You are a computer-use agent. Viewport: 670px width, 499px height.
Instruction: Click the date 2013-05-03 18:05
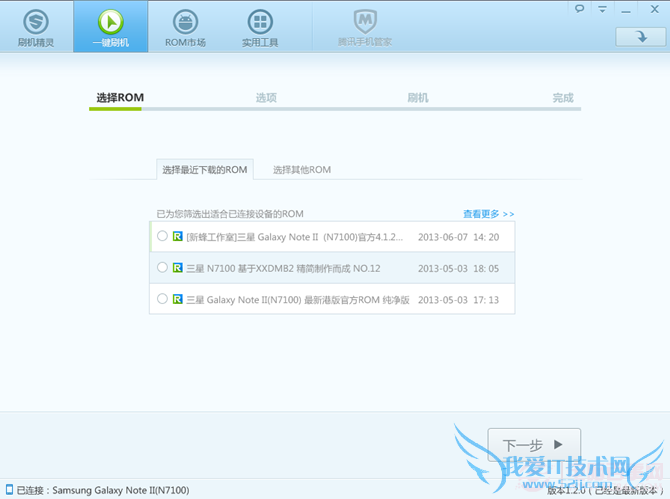[458, 268]
